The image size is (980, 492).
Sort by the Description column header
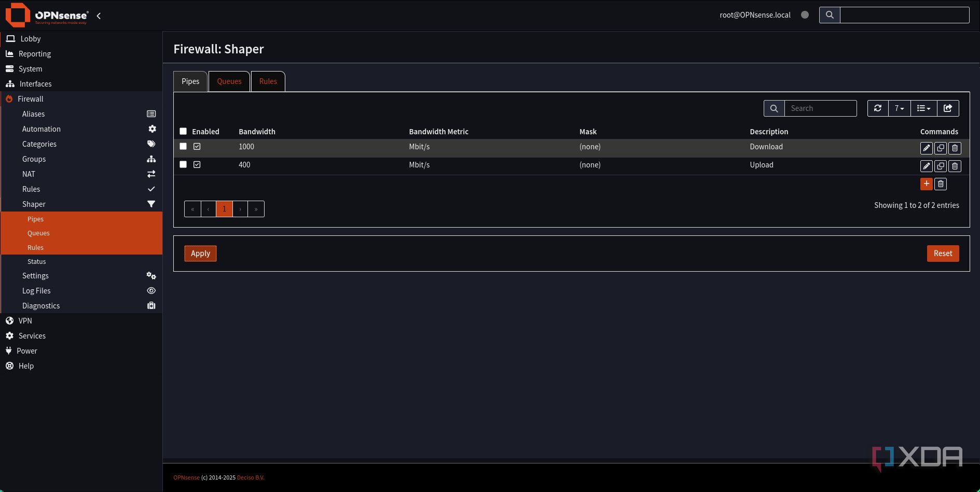point(769,132)
